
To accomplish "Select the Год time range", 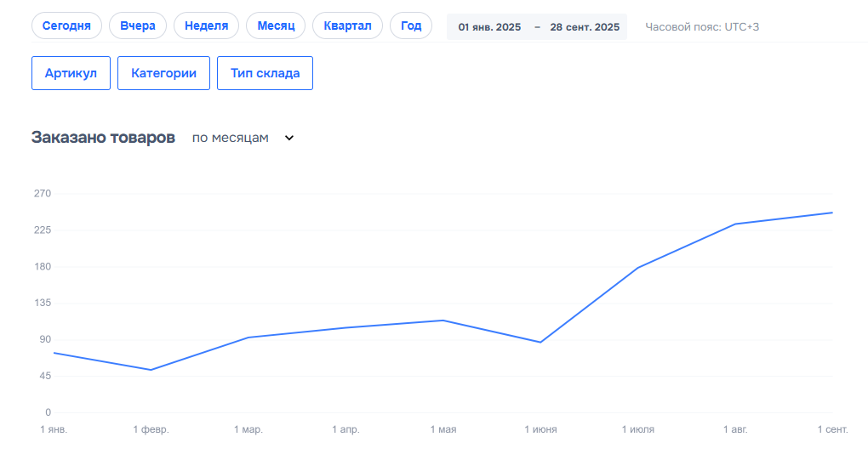I will pos(411,26).
